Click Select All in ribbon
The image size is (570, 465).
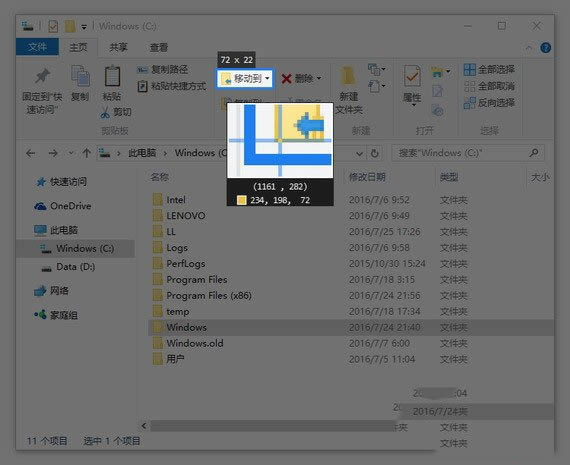click(489, 69)
